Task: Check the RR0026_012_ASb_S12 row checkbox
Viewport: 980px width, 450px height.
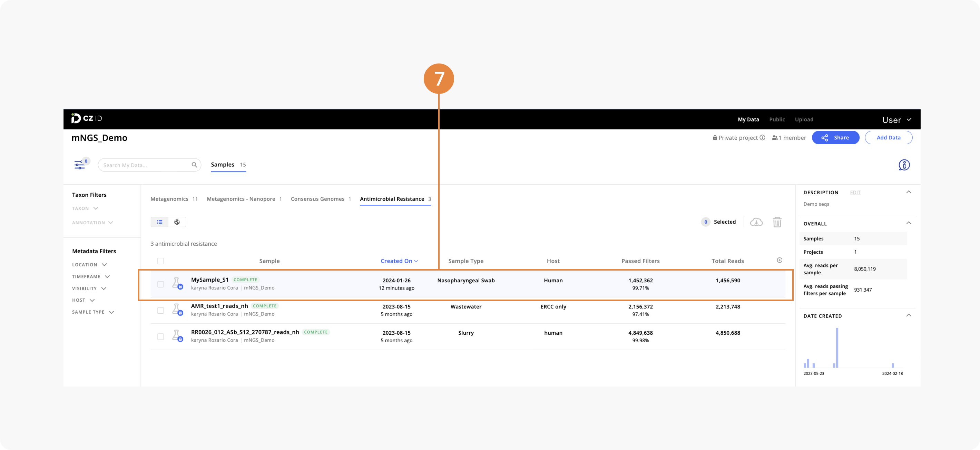Action: point(160,337)
